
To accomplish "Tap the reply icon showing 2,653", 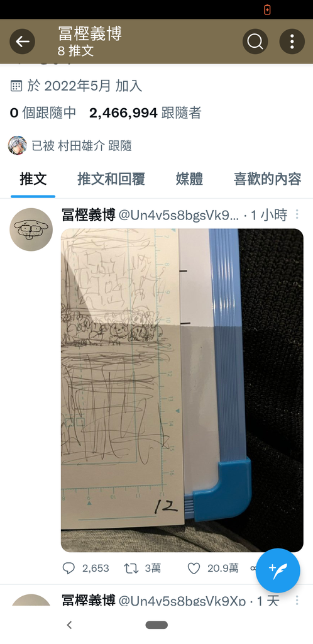I will [x=69, y=568].
